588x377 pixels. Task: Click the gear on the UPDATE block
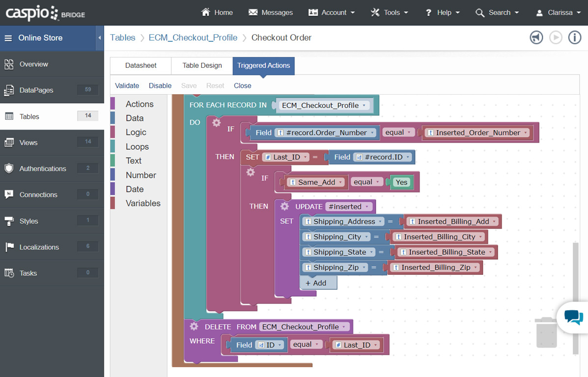click(x=285, y=206)
